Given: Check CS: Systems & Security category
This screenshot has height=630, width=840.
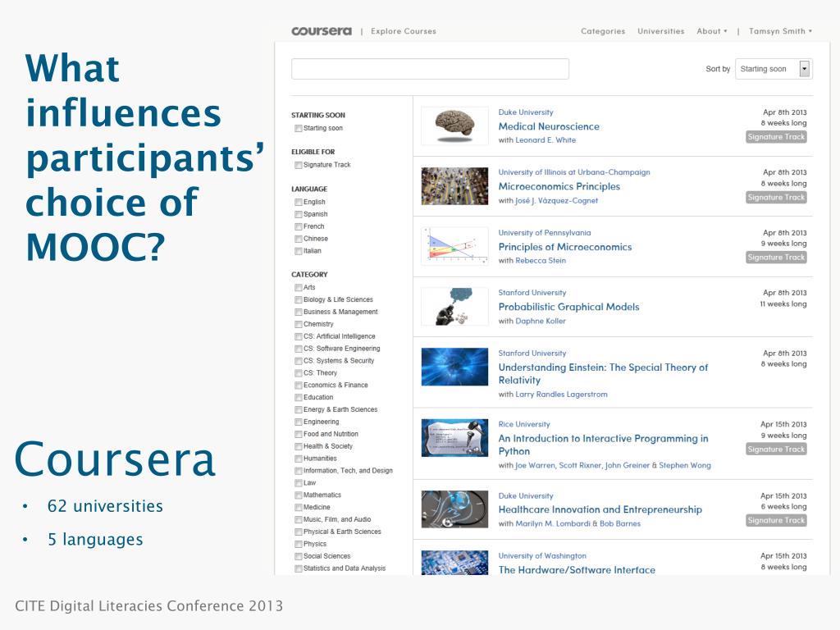Looking at the screenshot, I should (298, 361).
